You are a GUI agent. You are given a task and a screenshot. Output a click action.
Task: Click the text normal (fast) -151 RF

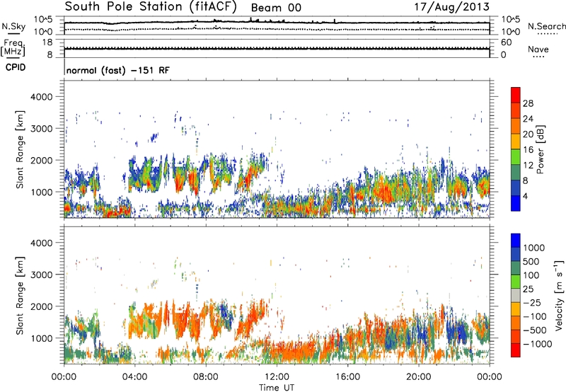[x=117, y=70]
